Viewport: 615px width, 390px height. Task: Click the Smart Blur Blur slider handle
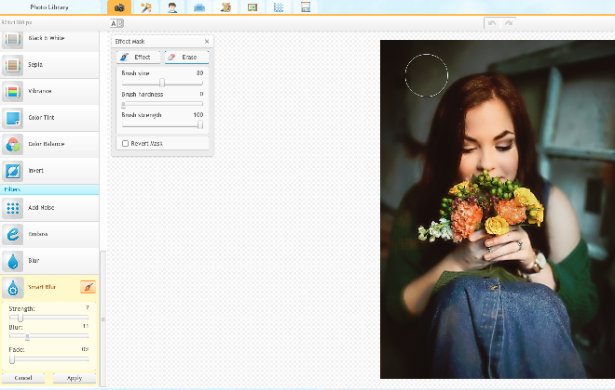27,336
